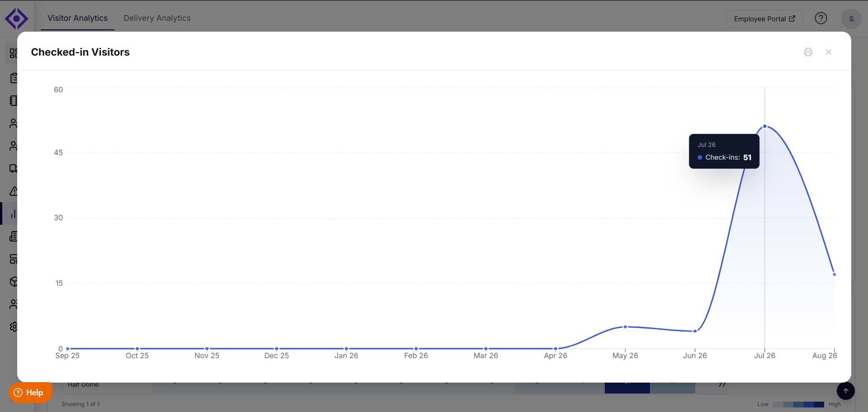Select the Aug 26 data point

[835, 275]
